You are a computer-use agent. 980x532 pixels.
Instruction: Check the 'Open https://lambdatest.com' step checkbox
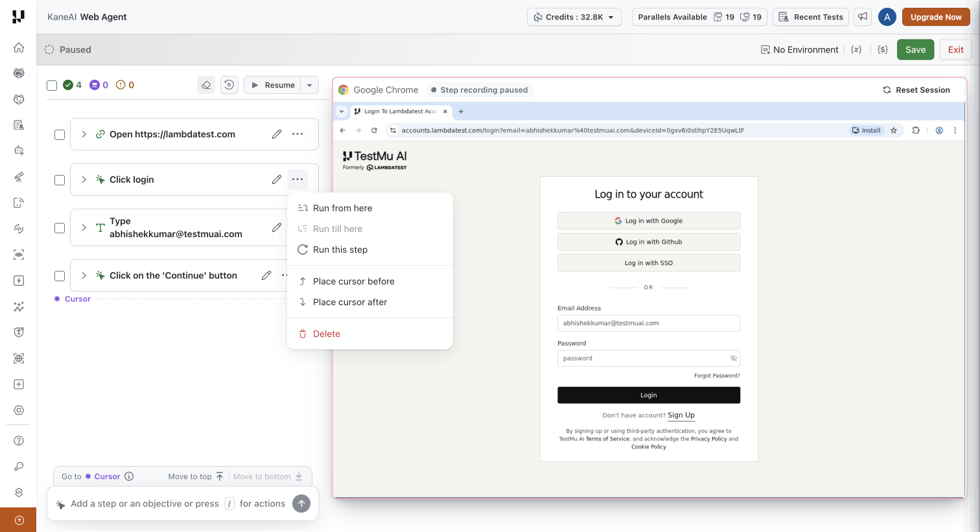pos(60,135)
